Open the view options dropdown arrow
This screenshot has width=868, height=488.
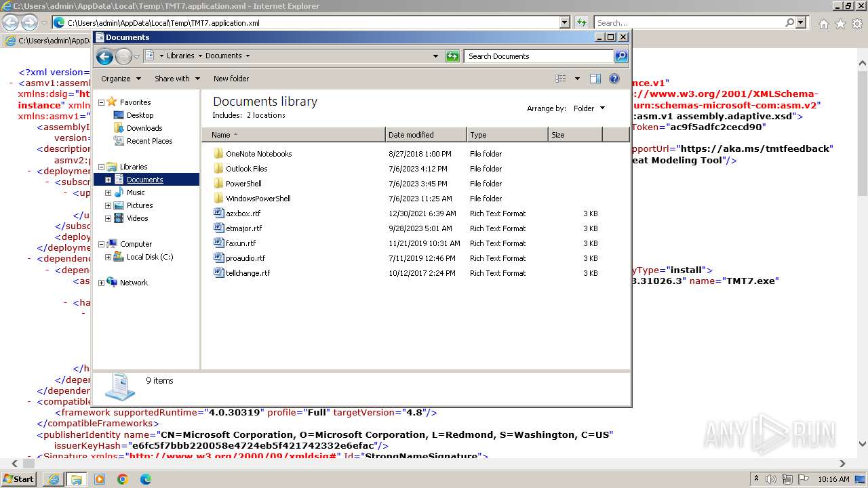(x=577, y=79)
